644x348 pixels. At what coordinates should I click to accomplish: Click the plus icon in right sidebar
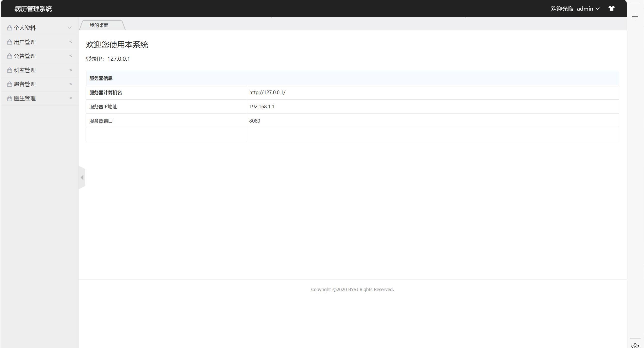tap(635, 17)
